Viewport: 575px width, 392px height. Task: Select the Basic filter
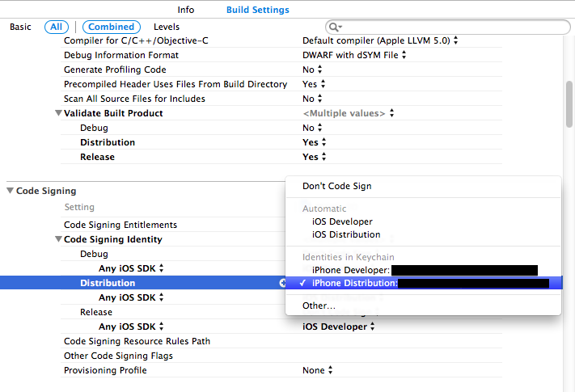coord(20,27)
